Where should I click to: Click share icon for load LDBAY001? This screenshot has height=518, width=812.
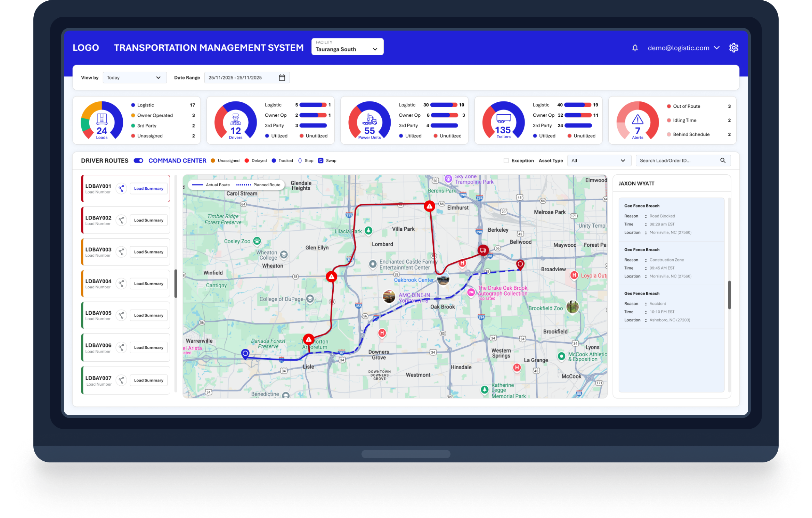[x=121, y=188]
